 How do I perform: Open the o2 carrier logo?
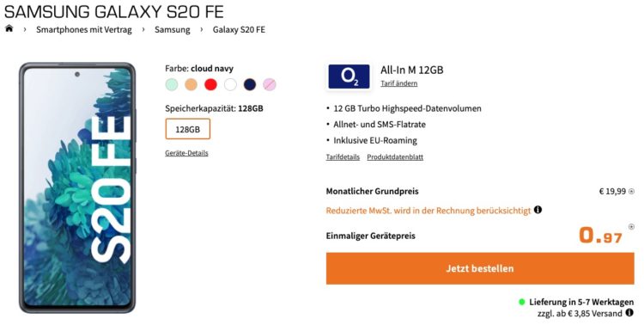[x=349, y=77]
